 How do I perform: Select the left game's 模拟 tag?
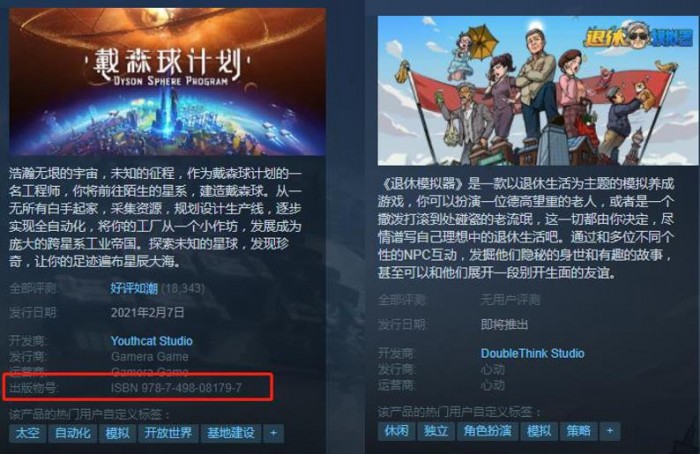tap(117, 433)
